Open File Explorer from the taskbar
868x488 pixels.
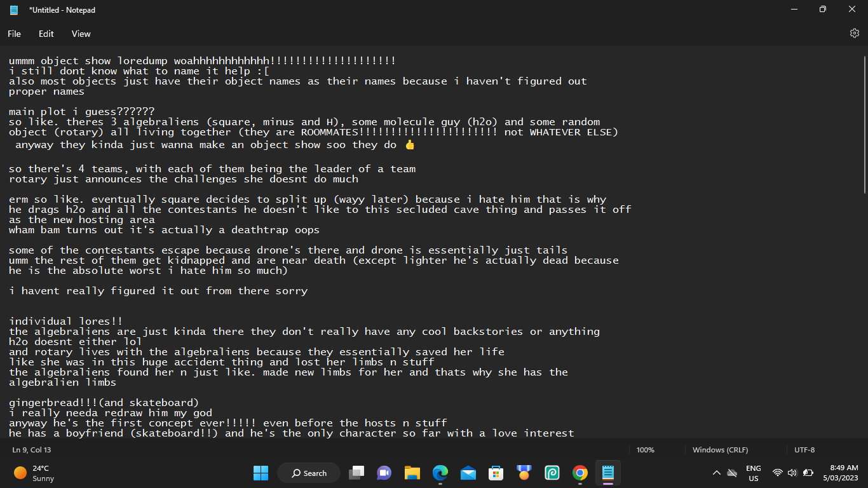(x=412, y=473)
